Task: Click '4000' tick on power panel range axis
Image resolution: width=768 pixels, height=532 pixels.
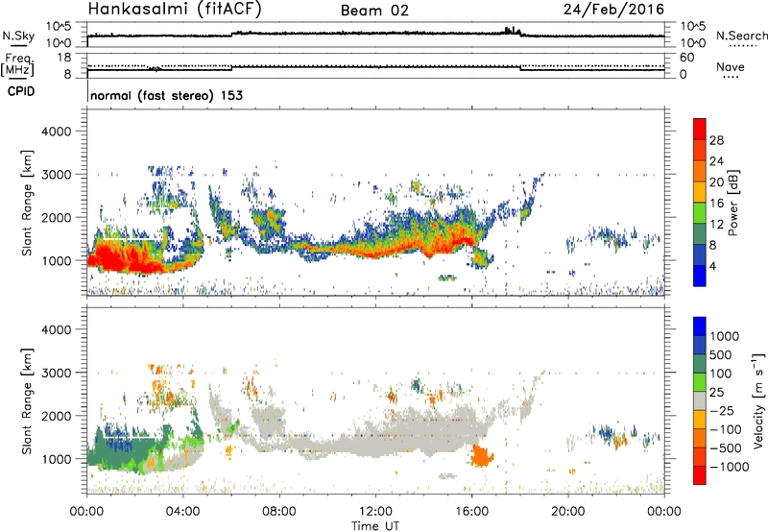Action: (x=57, y=132)
